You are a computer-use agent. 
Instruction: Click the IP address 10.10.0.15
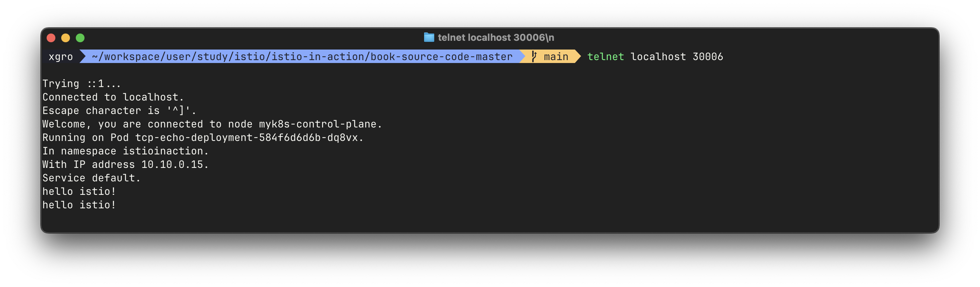172,165
